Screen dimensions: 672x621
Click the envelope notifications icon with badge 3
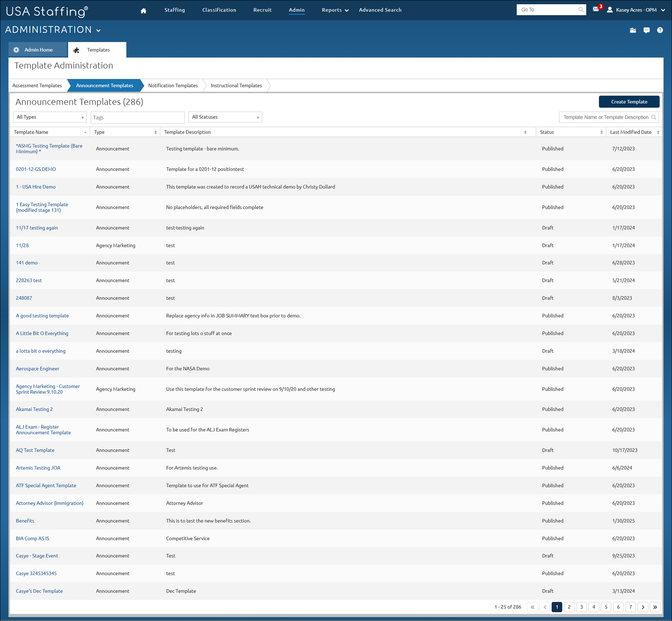click(596, 10)
